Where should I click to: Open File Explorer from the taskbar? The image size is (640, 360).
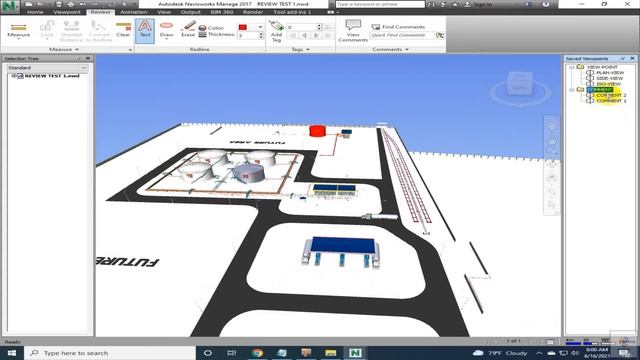(x=331, y=353)
